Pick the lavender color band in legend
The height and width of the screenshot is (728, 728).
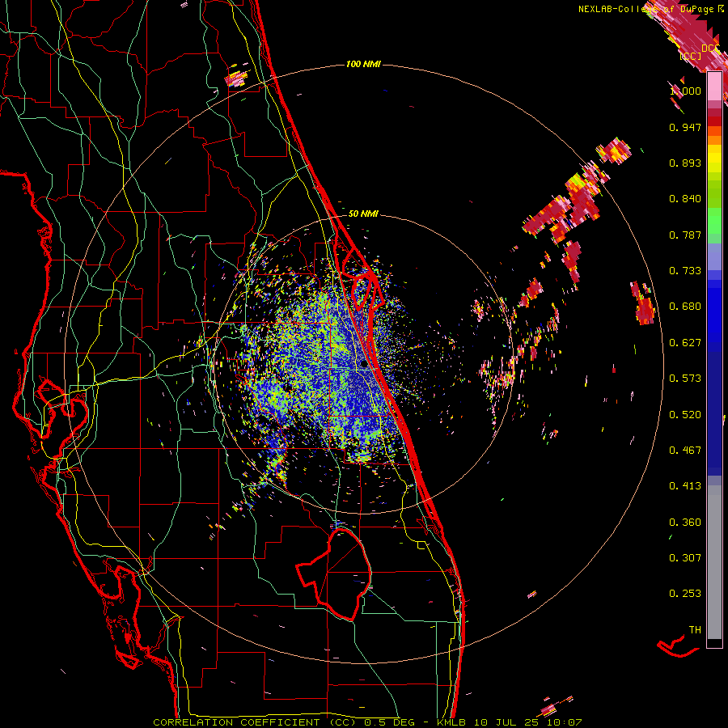click(714, 256)
